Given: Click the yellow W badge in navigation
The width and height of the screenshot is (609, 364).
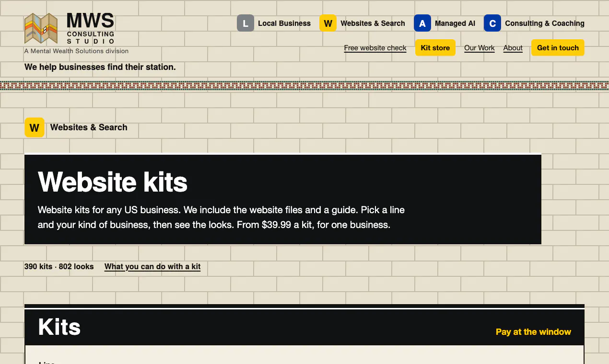Looking at the screenshot, I should pos(328,23).
